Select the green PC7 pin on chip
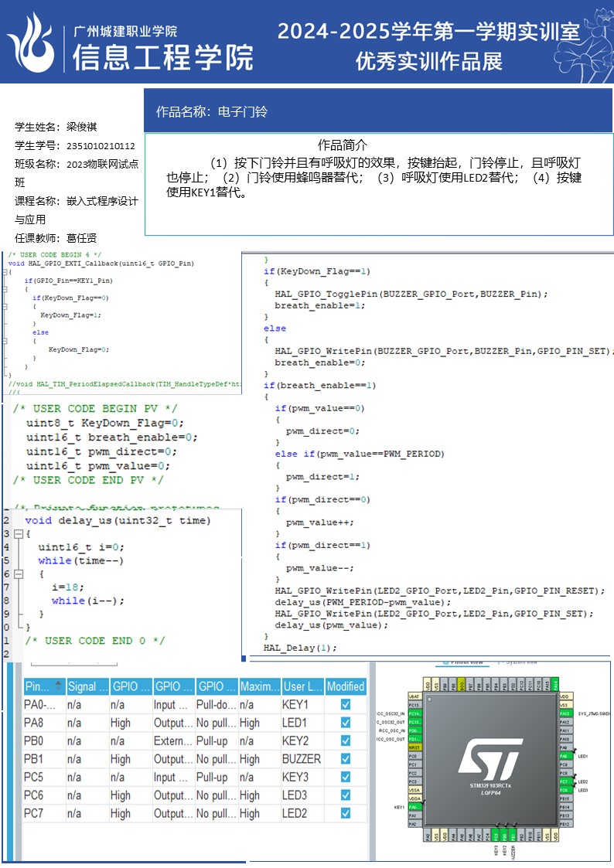This screenshot has height=868, width=614. pyautogui.click(x=564, y=781)
